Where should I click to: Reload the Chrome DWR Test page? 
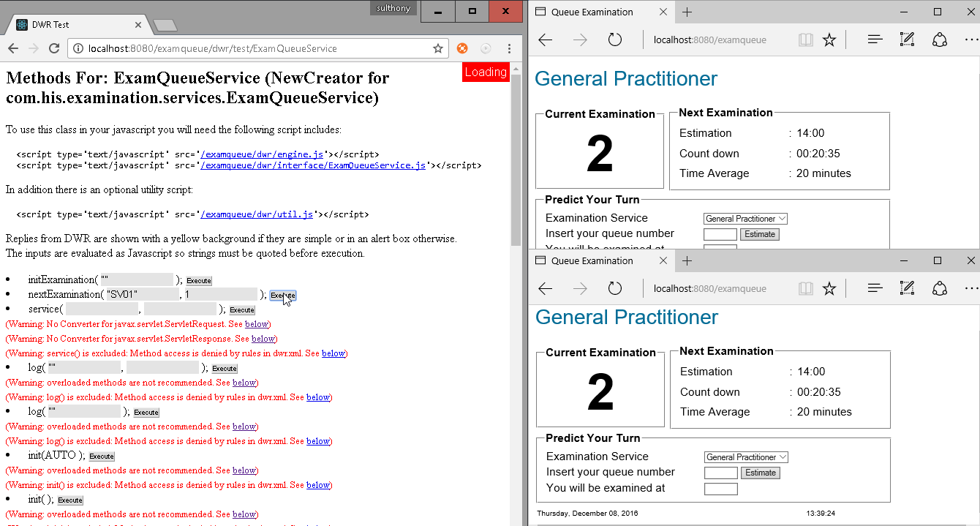click(54, 48)
